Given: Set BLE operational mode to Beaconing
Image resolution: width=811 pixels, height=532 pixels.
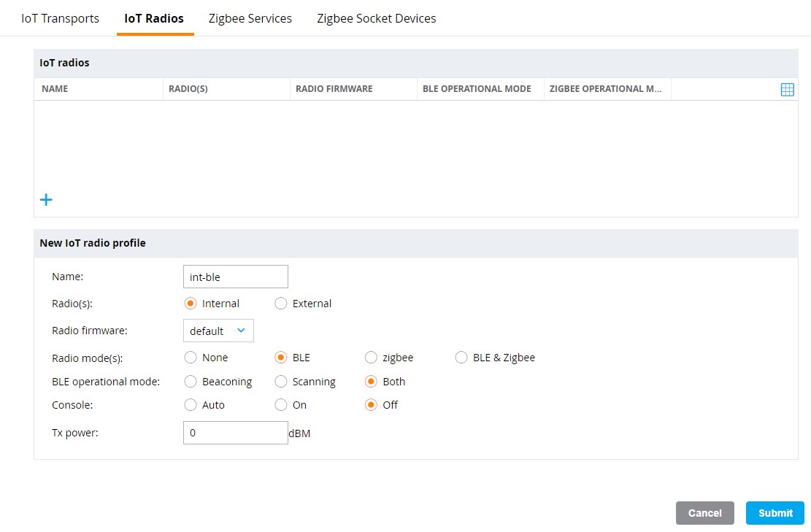Looking at the screenshot, I should (191, 381).
